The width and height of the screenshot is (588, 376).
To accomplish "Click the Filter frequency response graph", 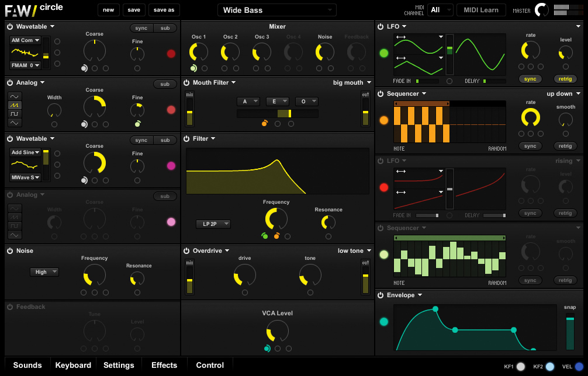I will [277, 171].
